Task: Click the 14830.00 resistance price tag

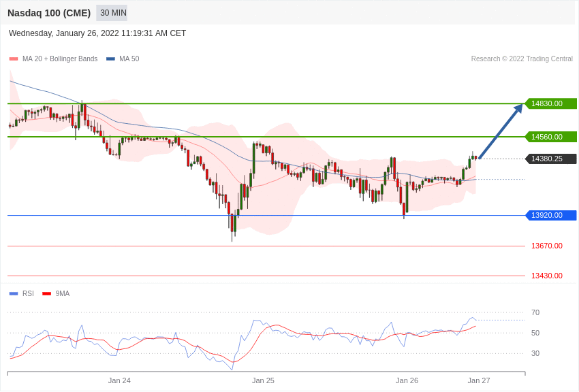Action: pos(550,103)
